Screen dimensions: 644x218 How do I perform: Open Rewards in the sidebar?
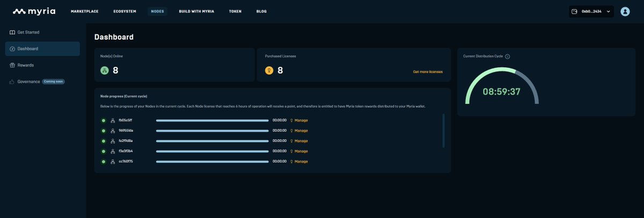(x=42, y=65)
